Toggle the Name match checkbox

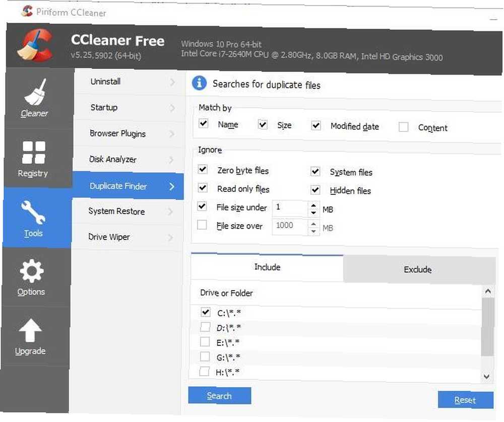(x=203, y=123)
